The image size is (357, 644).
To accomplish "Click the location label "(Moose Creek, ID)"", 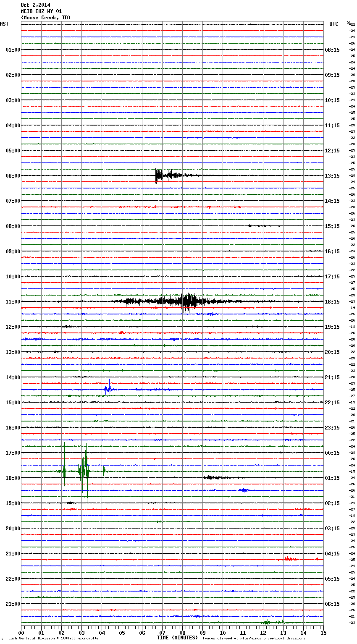I will click(x=46, y=18).
